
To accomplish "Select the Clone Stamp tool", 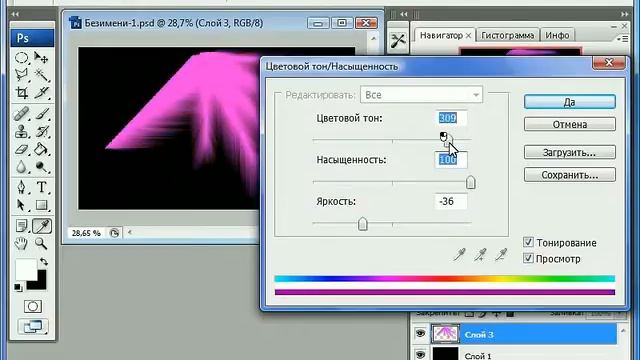I will [x=22, y=131].
